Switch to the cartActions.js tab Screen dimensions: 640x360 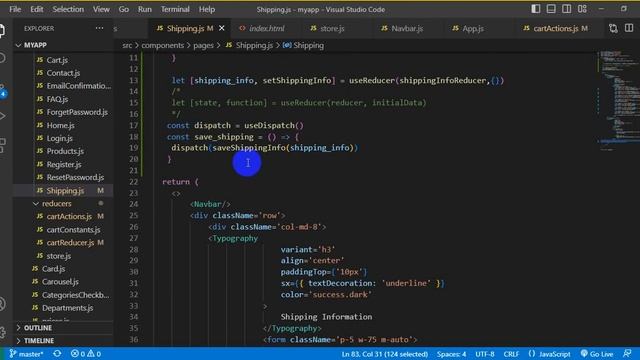click(x=556, y=28)
